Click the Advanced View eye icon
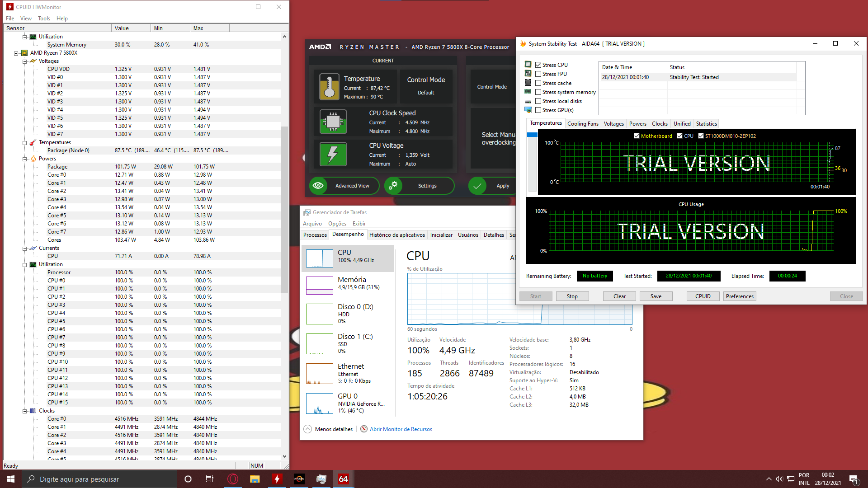 coord(318,186)
